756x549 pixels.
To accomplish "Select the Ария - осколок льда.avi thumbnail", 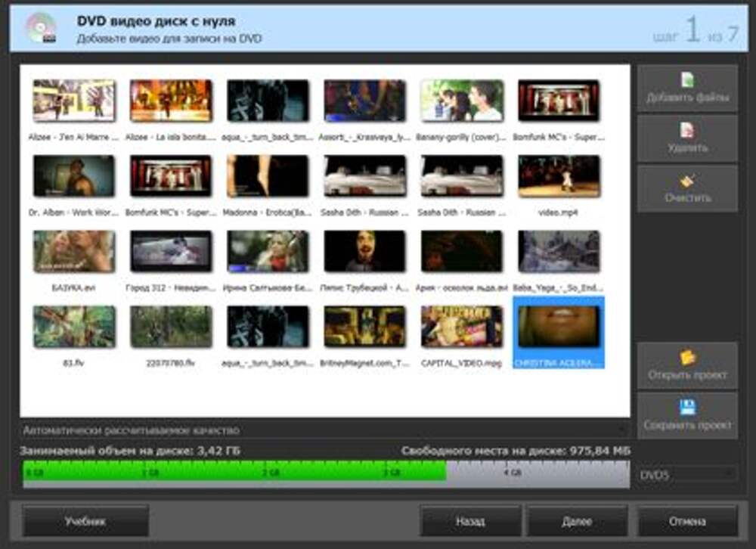I will point(461,251).
